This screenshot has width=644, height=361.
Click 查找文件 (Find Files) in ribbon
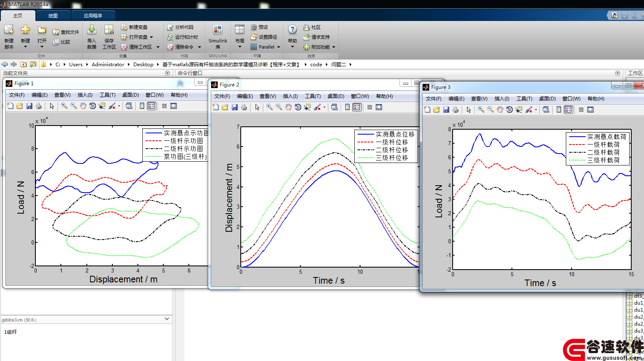click(x=66, y=32)
